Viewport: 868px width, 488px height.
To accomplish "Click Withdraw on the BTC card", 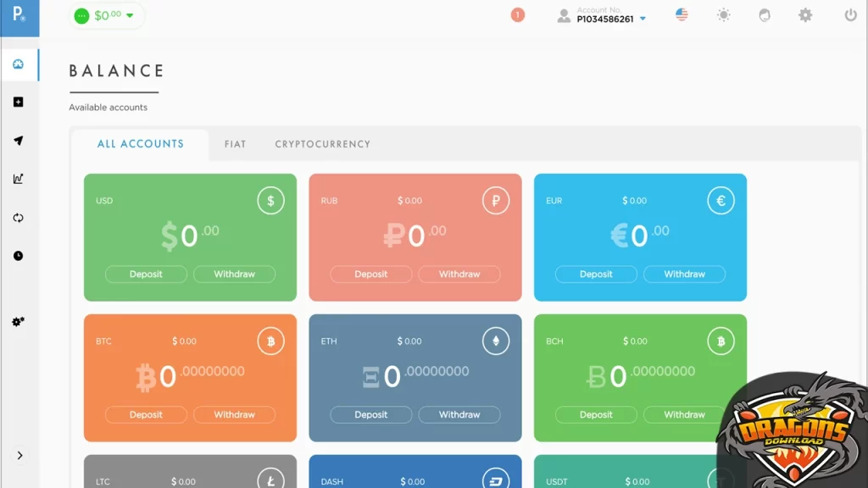I will [x=234, y=415].
